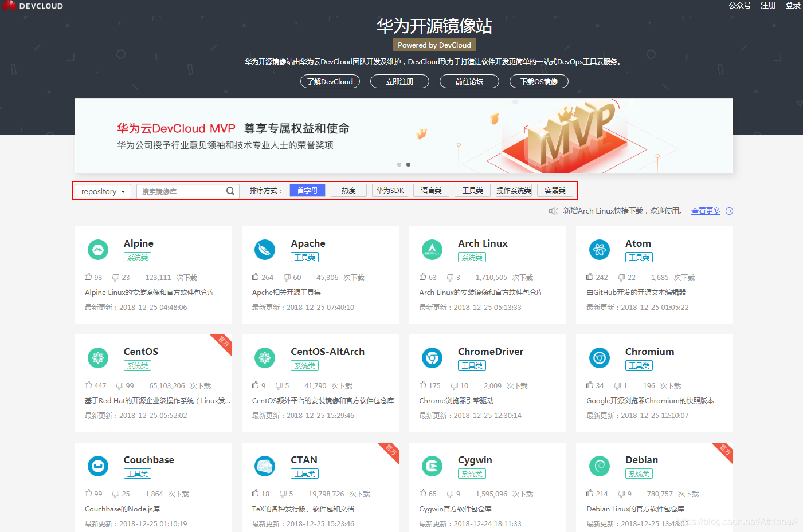Click 注册 in top navigation
Screen dimensions: 803x532
[768, 5]
